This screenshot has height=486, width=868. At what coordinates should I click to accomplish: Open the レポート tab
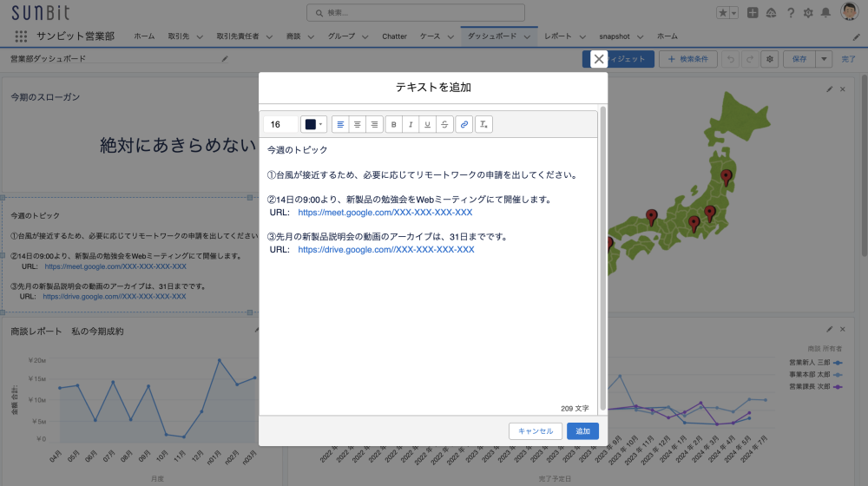point(558,36)
